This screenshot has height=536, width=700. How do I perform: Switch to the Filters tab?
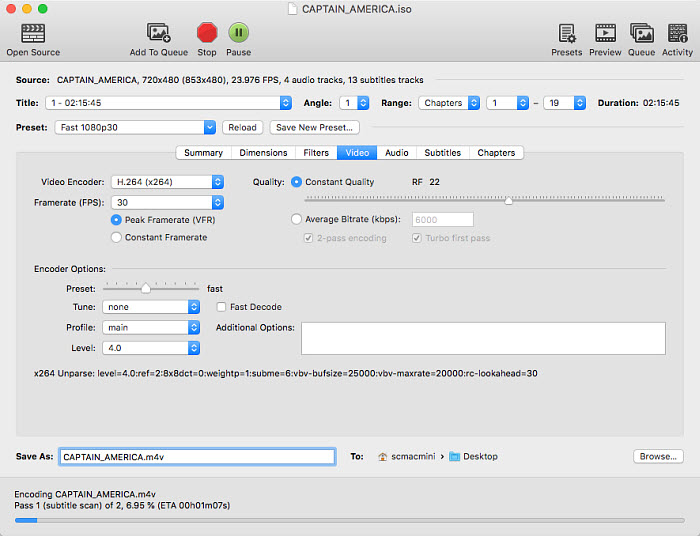coord(316,153)
